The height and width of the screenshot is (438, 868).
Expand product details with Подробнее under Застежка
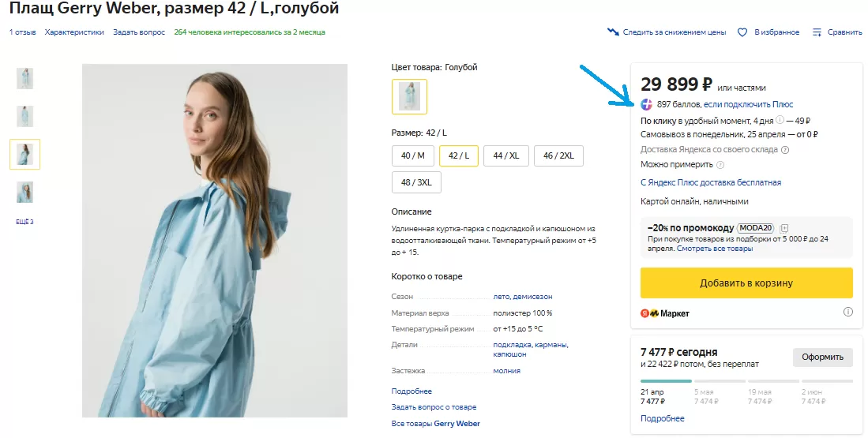coord(411,391)
